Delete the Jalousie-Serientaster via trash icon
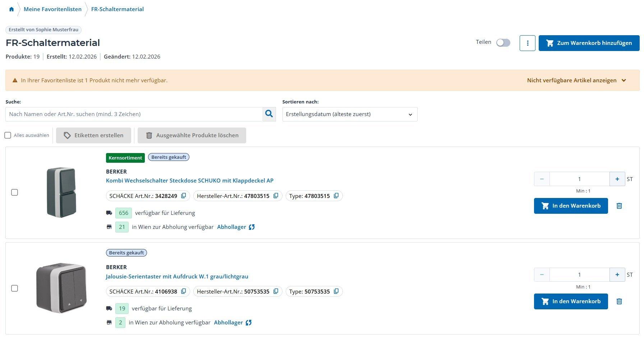This screenshot has height=337, width=644. tap(619, 301)
